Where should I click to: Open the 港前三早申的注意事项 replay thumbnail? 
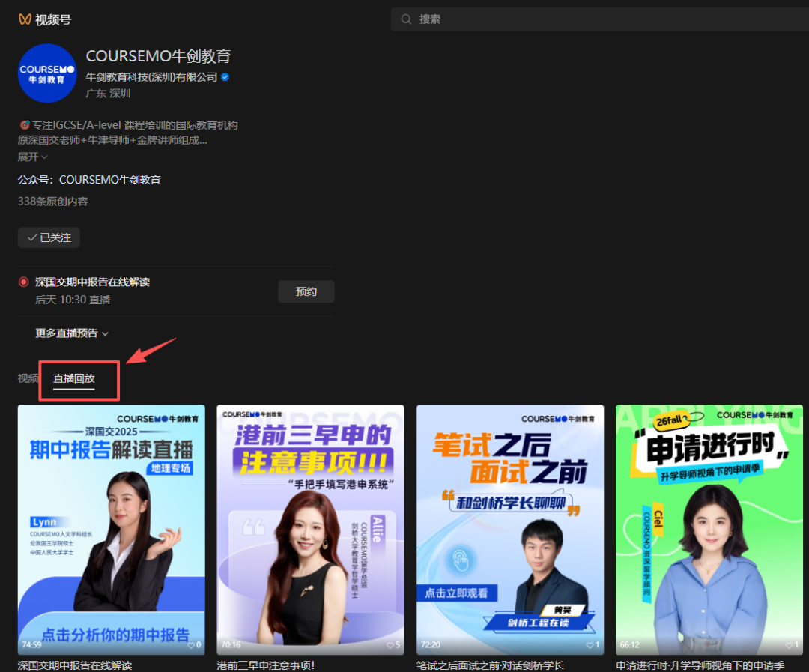pyautogui.click(x=311, y=530)
